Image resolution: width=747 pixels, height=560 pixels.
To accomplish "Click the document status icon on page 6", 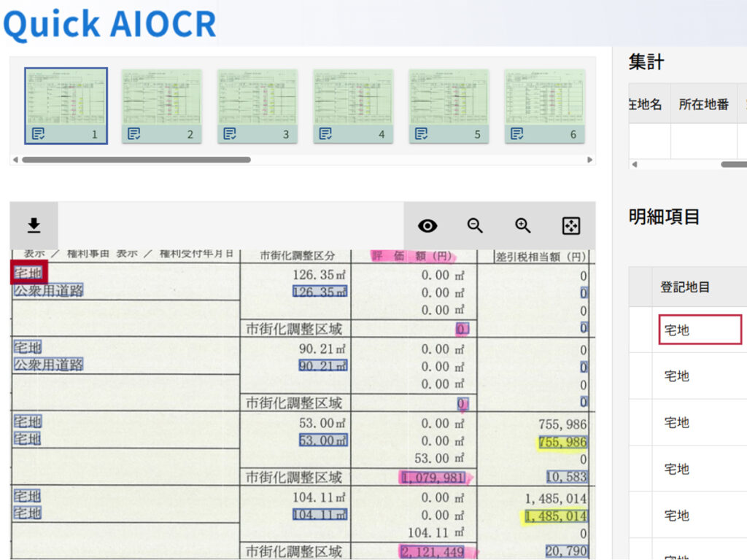I will 517,134.
